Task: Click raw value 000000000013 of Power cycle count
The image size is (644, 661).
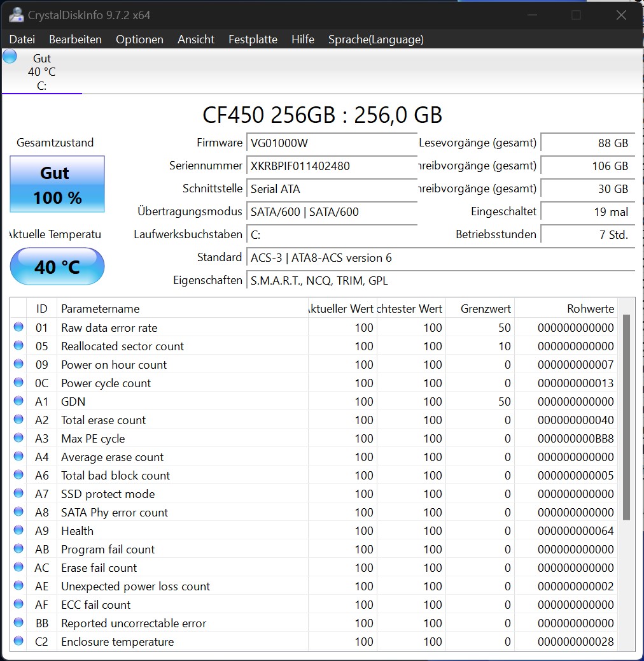Action: [x=575, y=383]
